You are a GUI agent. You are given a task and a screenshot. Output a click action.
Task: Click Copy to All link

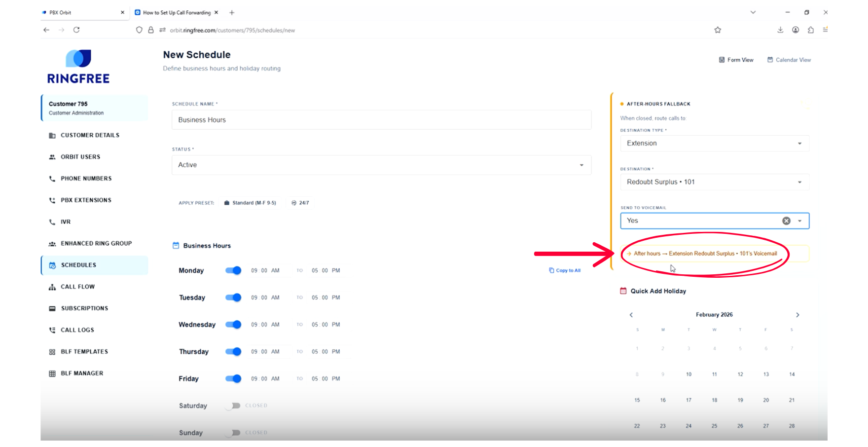565,270
